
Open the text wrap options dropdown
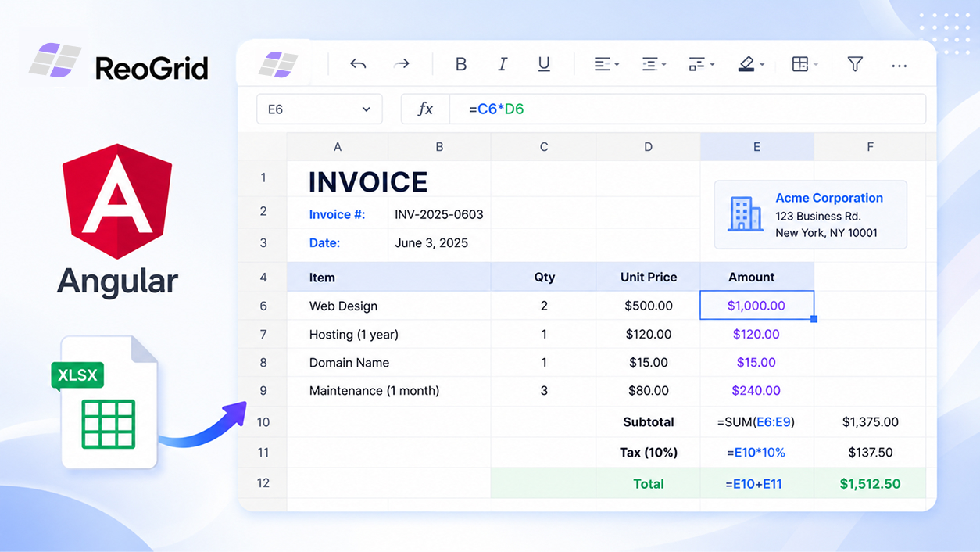tap(701, 64)
